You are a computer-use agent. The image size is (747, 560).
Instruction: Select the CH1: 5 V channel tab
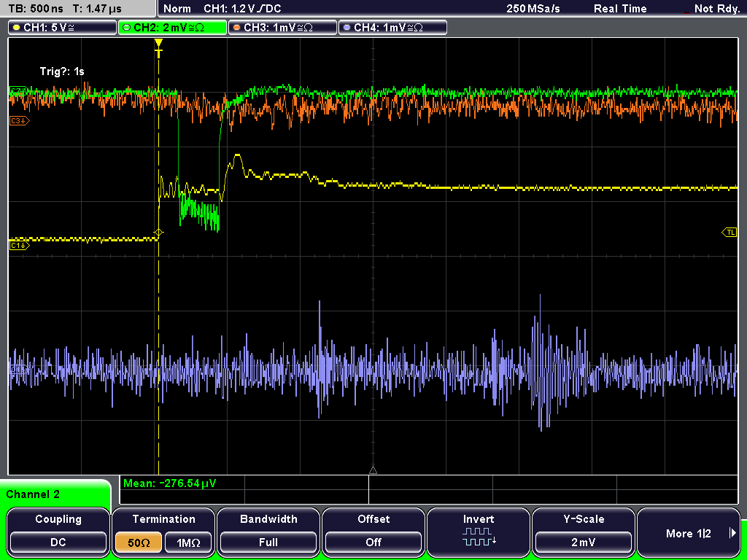pyautogui.click(x=63, y=28)
